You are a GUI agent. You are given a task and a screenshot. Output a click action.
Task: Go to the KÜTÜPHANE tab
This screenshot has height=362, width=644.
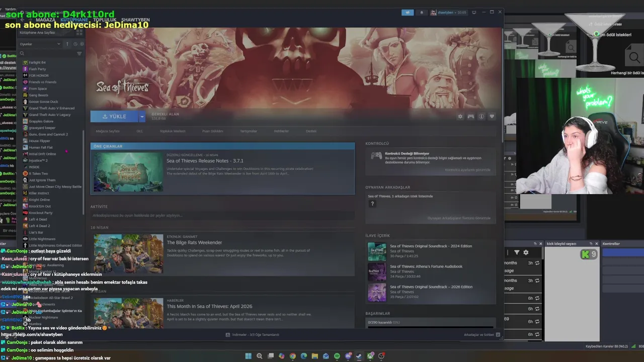click(x=74, y=20)
